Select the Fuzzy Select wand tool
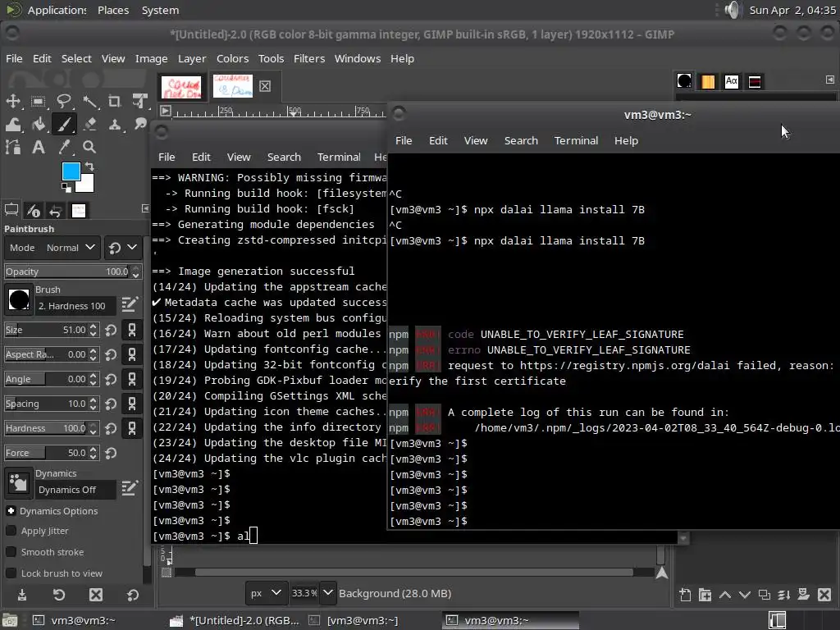The image size is (840, 630). click(x=89, y=101)
